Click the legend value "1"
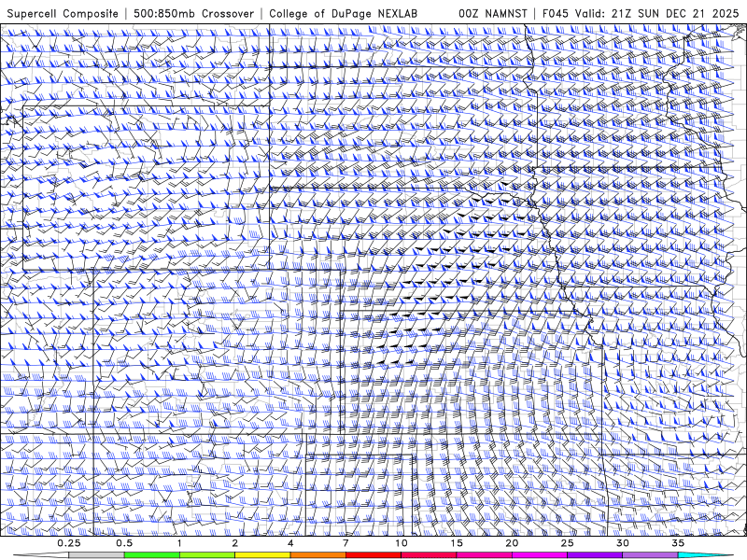 [x=179, y=543]
